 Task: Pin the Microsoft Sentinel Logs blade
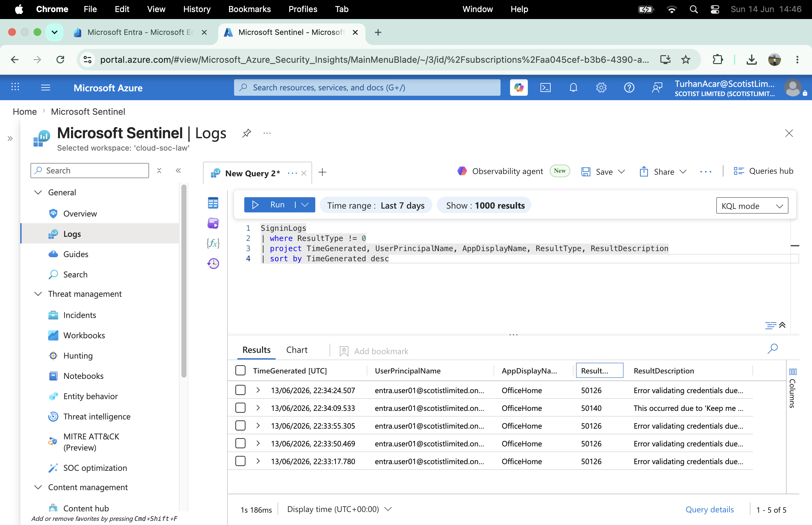click(246, 133)
